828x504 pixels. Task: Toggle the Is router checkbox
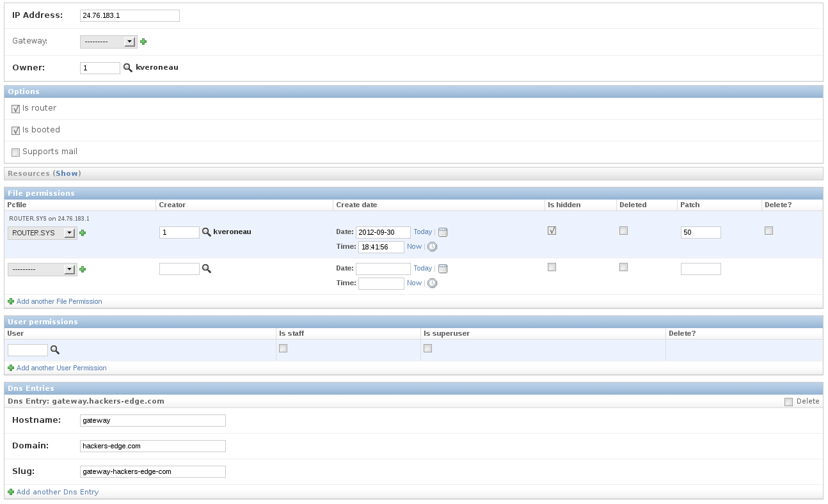pyautogui.click(x=15, y=109)
